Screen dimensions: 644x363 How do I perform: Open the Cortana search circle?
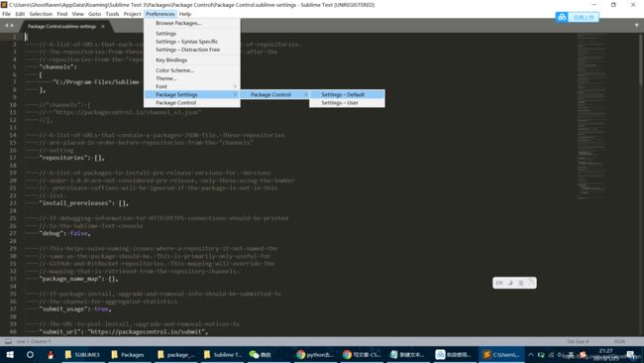[30, 354]
